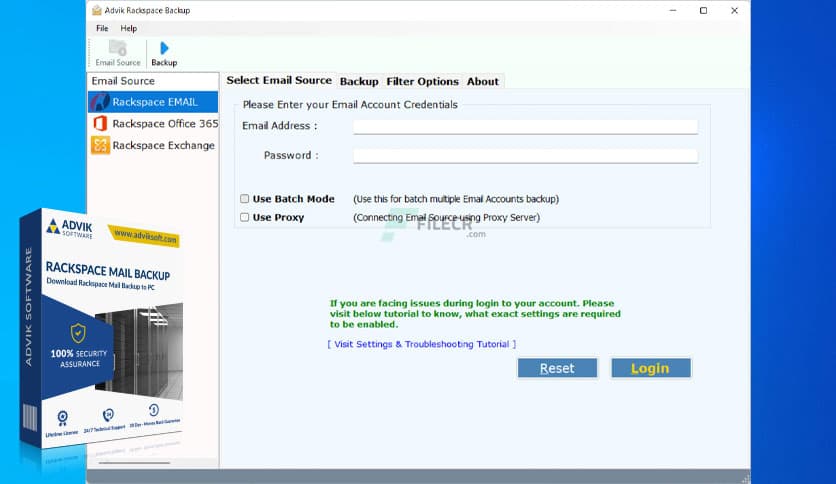Switch to the Select Email Source tab
This screenshot has width=836, height=484.
pos(279,80)
